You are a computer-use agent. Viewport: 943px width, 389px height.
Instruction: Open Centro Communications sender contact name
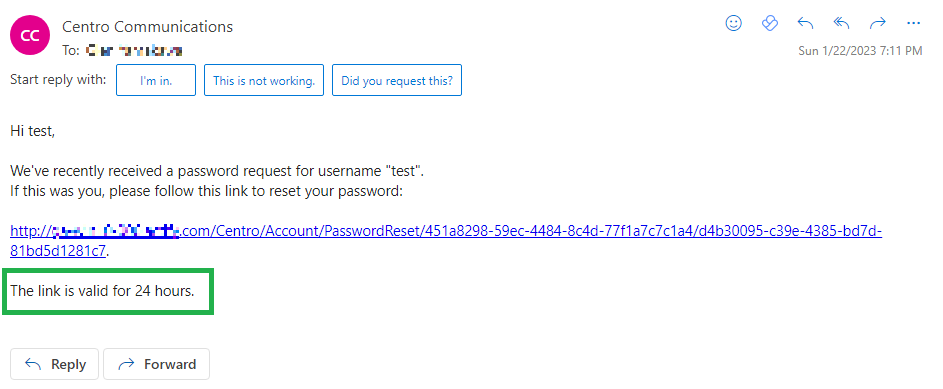(147, 26)
